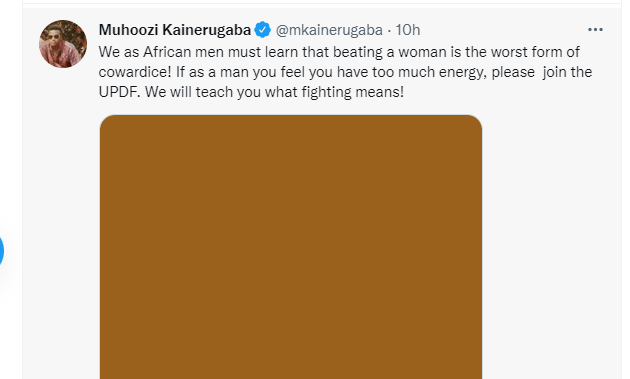Viewport: 630px width, 379px height.
Task: Click the separator dot before 10h
Action: (389, 30)
